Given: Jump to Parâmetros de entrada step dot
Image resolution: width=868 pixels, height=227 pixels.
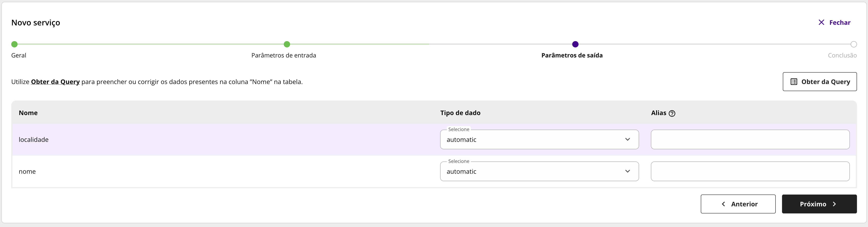Looking at the screenshot, I should pos(287,44).
